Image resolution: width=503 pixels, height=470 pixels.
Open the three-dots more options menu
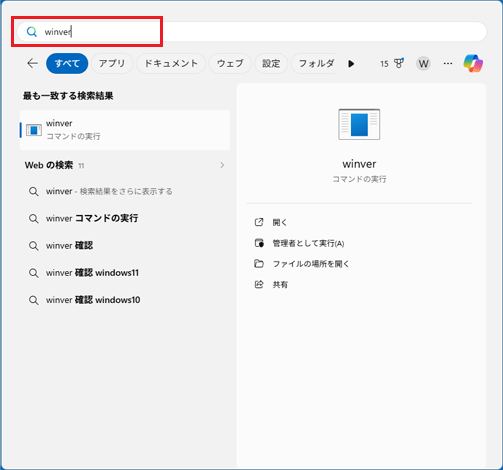[448, 63]
